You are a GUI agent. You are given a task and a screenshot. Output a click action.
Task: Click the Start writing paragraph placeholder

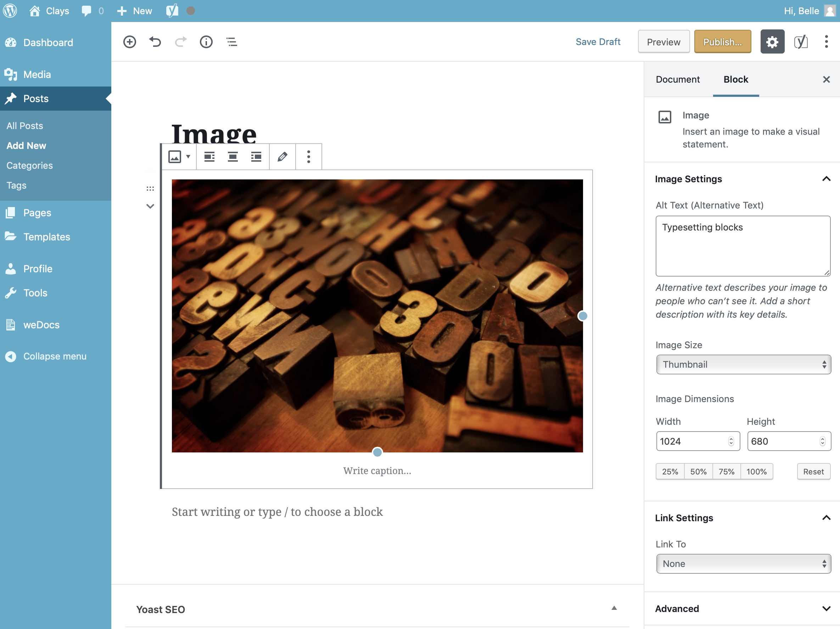pos(277,512)
